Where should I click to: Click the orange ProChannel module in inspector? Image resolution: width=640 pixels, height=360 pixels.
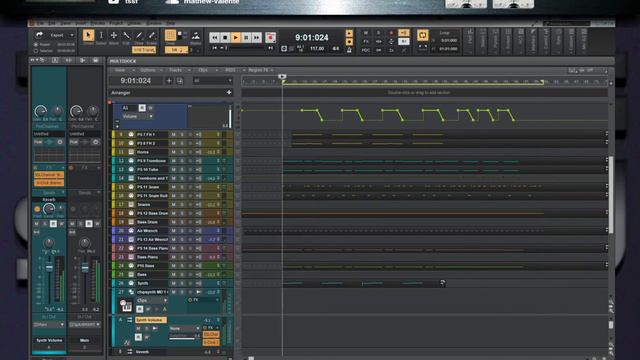49,175
